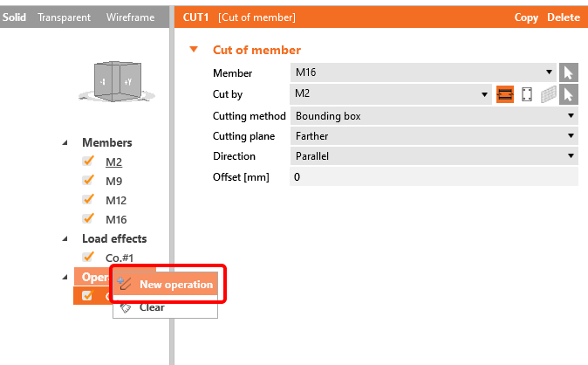Open the Cutting plane dropdown
Viewport: 588px width, 365px height.
(x=433, y=136)
